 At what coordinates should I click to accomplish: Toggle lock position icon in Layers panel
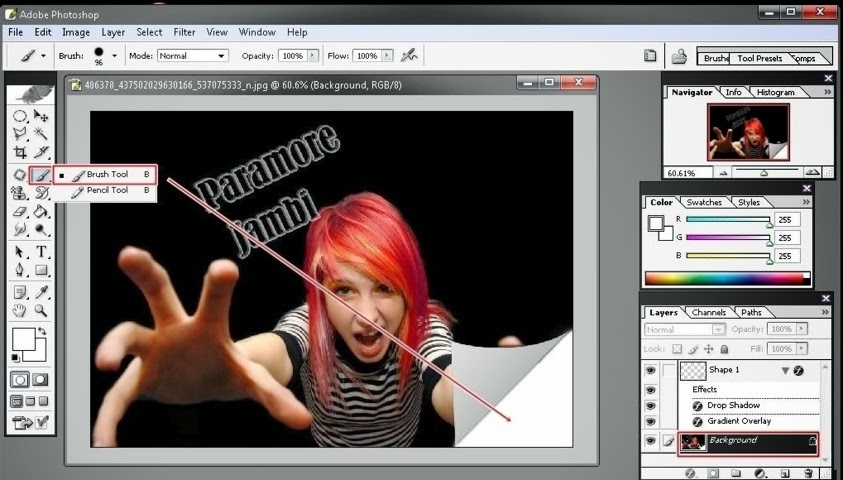709,349
